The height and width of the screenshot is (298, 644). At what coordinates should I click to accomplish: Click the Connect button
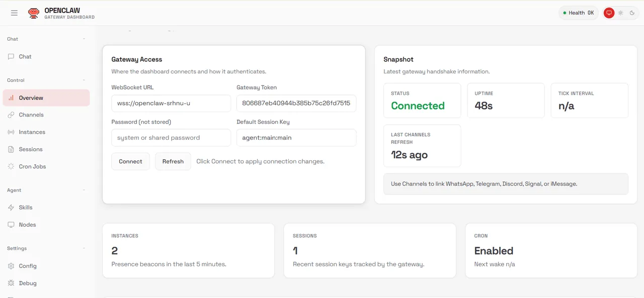[x=130, y=161]
